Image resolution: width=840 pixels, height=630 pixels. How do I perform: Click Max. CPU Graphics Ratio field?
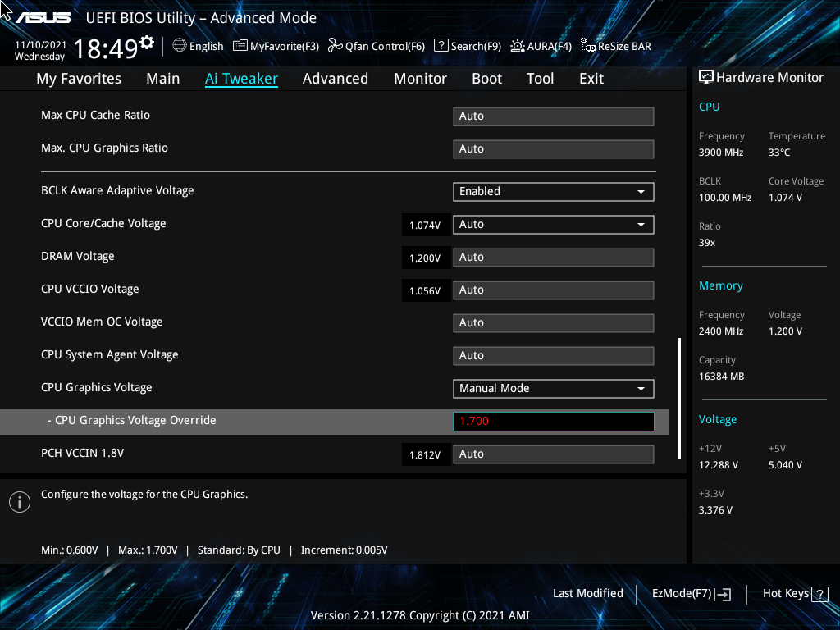click(554, 149)
